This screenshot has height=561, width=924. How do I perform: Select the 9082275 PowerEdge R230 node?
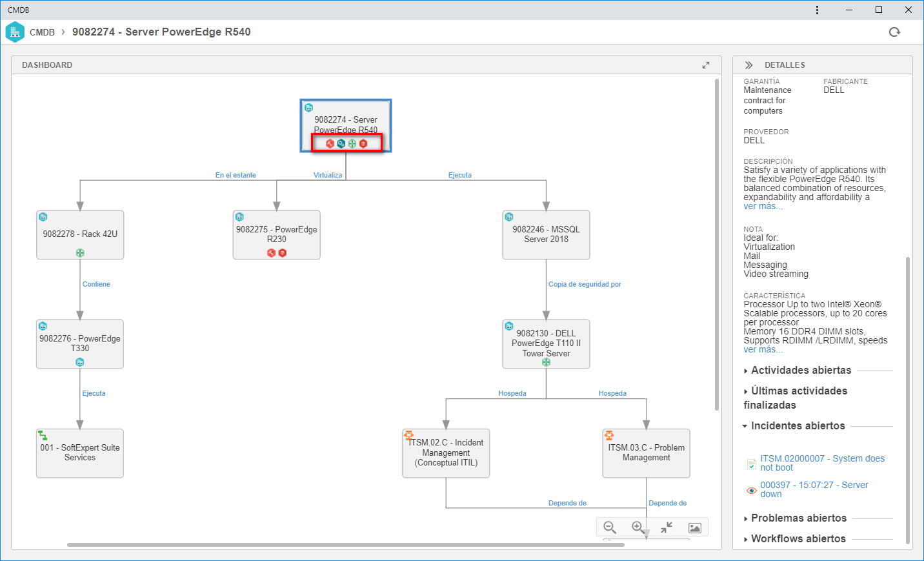click(277, 235)
